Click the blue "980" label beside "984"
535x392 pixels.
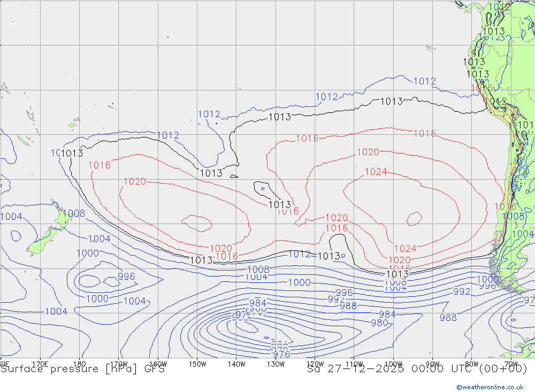tap(379, 322)
